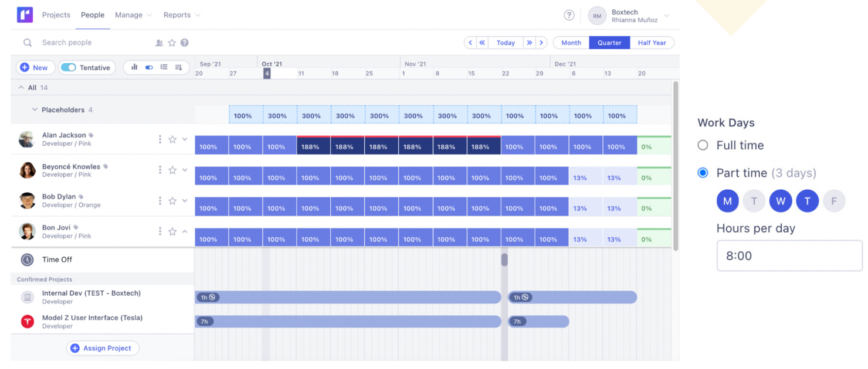This screenshot has width=868, height=369.
Task: Switch to the Projects tab
Action: 56,15
